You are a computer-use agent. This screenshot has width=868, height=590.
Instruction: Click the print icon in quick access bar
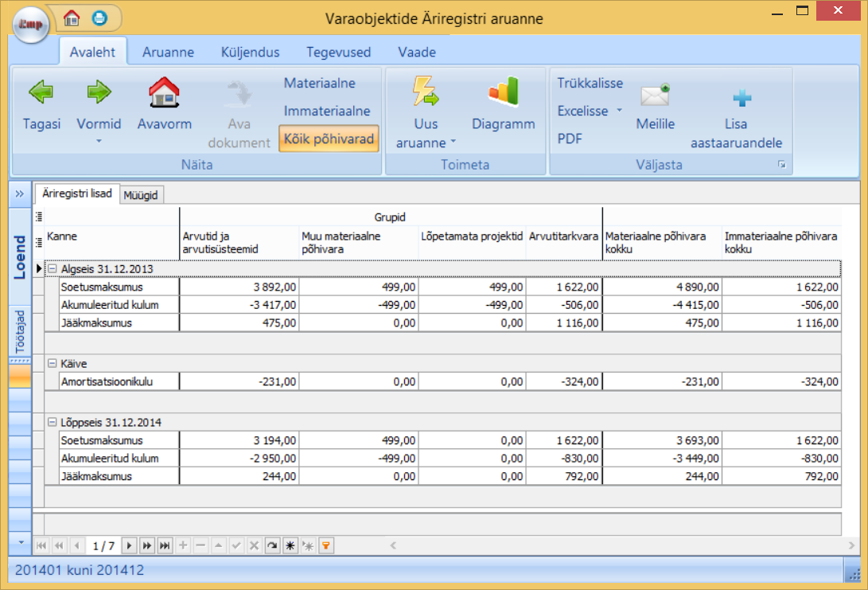[99, 17]
